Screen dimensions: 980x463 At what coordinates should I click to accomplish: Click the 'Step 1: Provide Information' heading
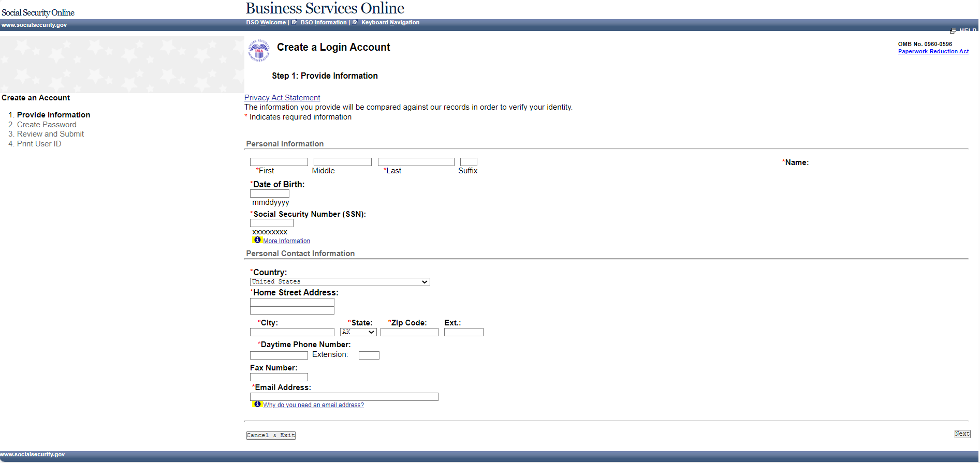pos(325,76)
